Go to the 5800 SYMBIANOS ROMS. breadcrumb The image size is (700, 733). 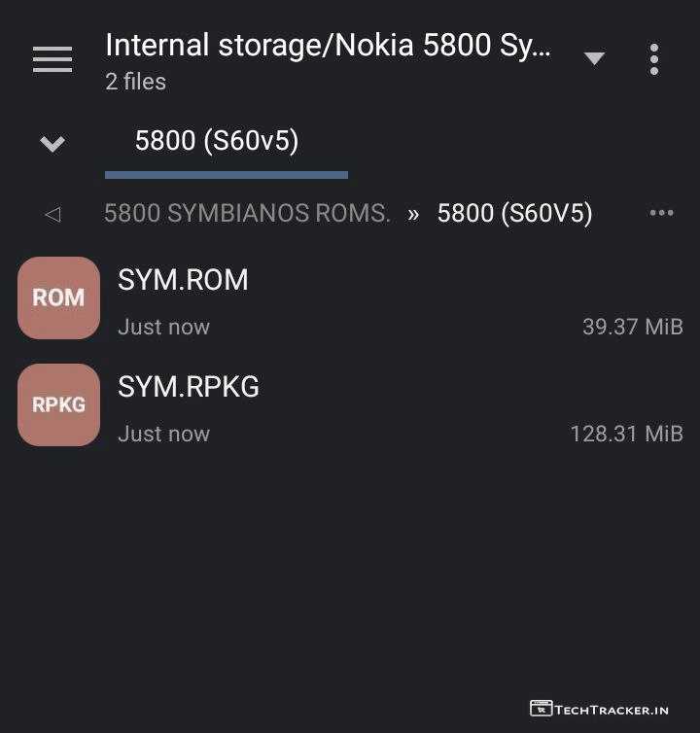click(247, 214)
